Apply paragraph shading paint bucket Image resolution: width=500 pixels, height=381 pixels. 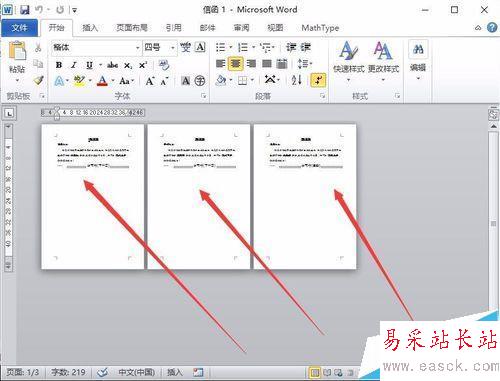[x=220, y=80]
